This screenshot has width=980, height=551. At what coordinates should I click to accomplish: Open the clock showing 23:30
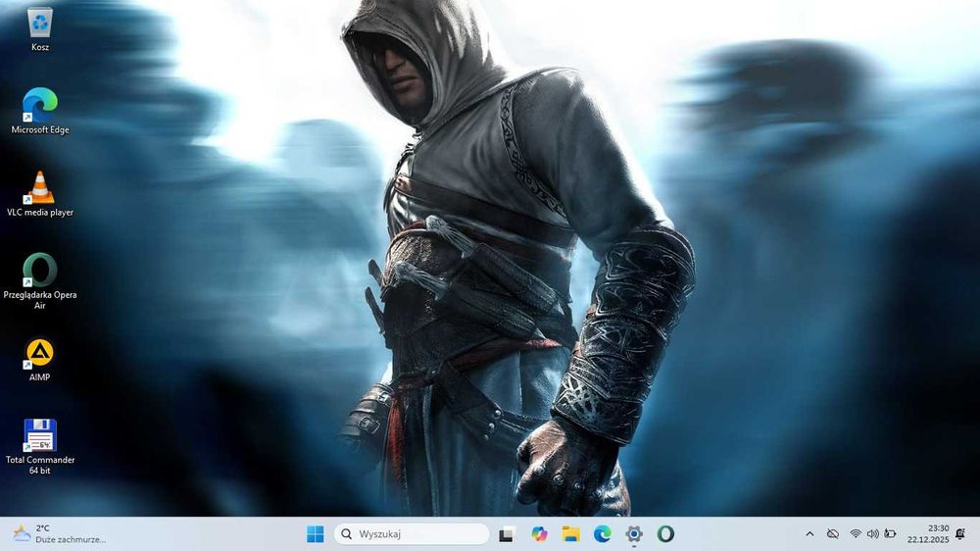coord(928,534)
